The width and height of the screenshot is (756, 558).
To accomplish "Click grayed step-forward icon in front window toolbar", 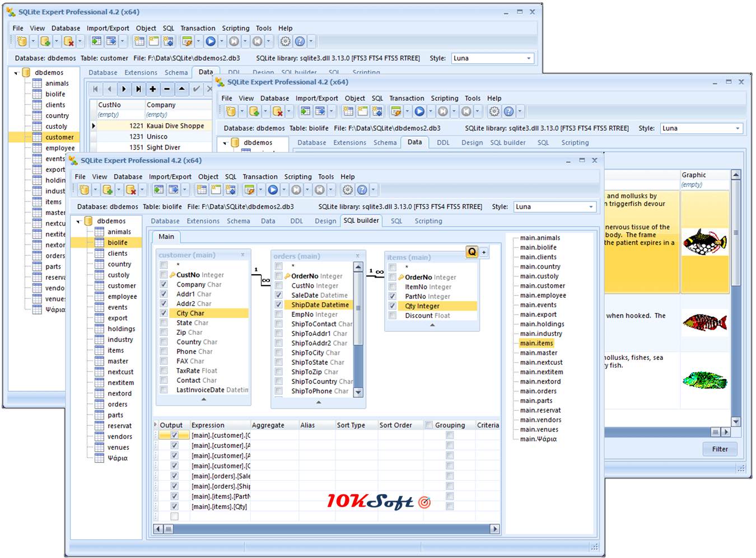I will click(296, 190).
